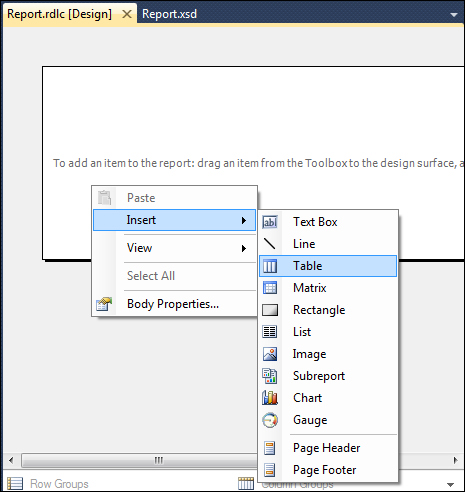Close the Report.rdlc Design tab
The height and width of the screenshot is (492, 465).
pos(127,14)
